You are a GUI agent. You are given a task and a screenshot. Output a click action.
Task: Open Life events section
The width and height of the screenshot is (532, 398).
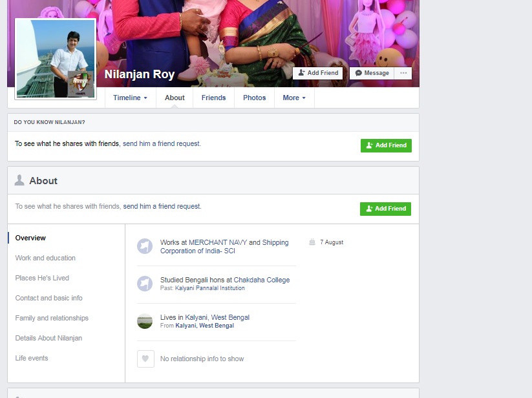pyautogui.click(x=32, y=358)
